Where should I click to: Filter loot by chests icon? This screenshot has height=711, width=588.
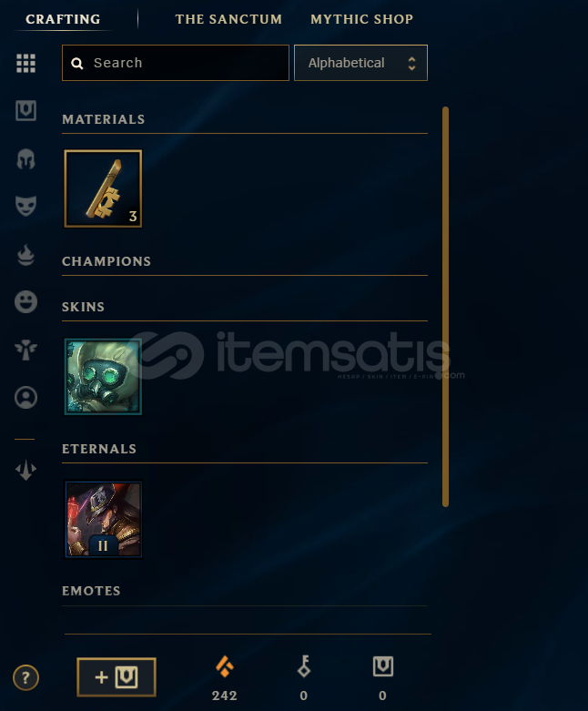[25, 111]
